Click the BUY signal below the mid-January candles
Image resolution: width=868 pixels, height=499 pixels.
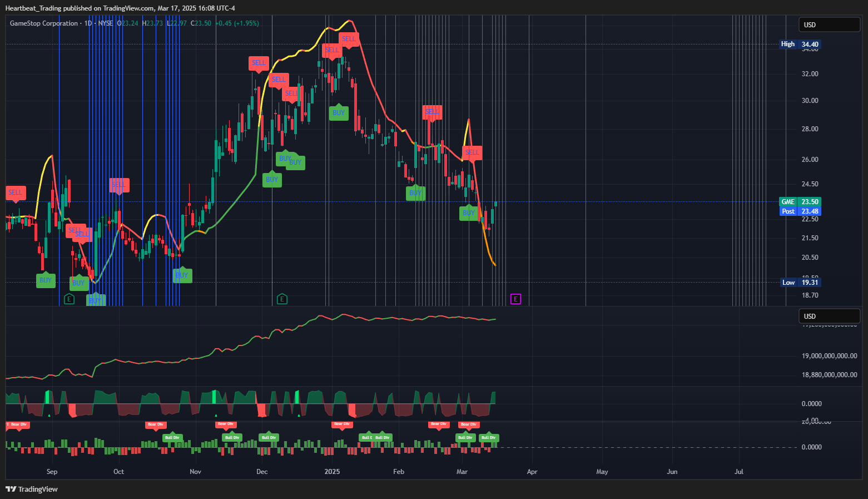pos(339,112)
